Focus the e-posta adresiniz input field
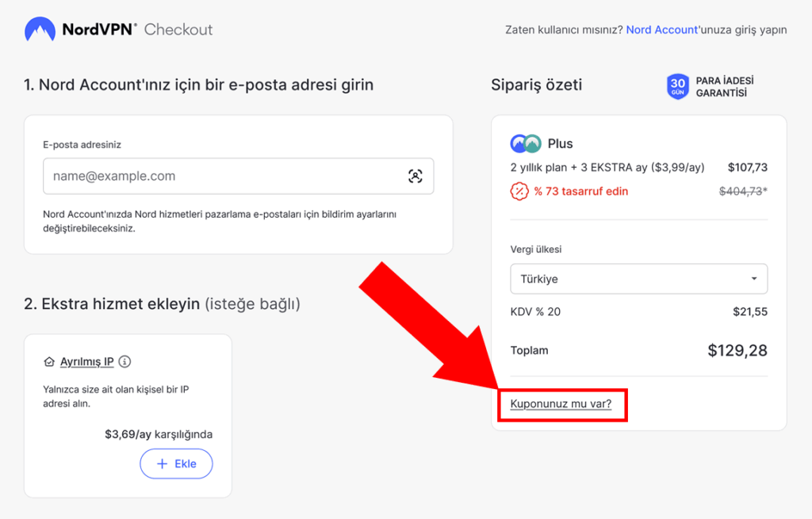This screenshot has height=519, width=812. pos(226,176)
